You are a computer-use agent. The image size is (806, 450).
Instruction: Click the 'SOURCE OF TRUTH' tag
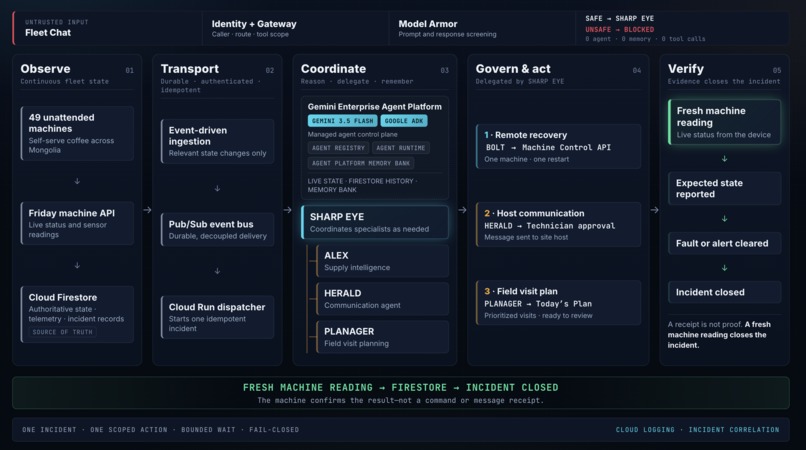(x=63, y=332)
